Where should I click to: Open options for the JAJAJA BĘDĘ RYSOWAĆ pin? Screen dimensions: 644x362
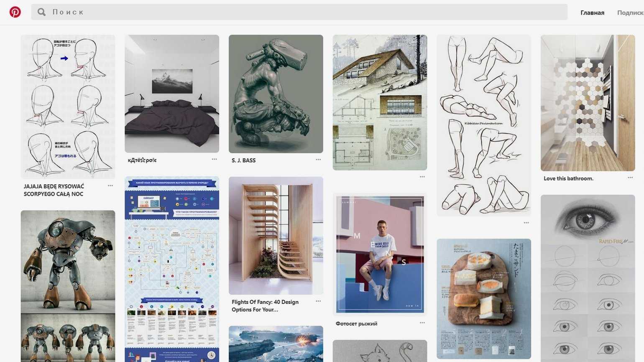click(x=110, y=186)
